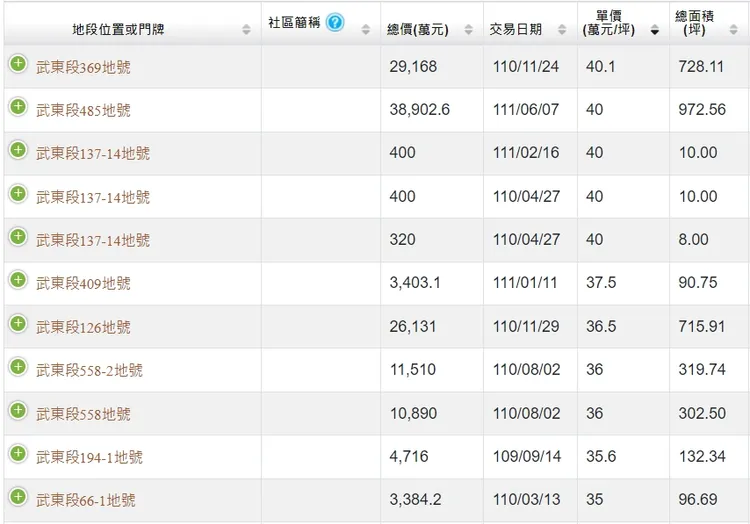This screenshot has width=750, height=524.
Task: Select total area 8.00
Action: [694, 239]
